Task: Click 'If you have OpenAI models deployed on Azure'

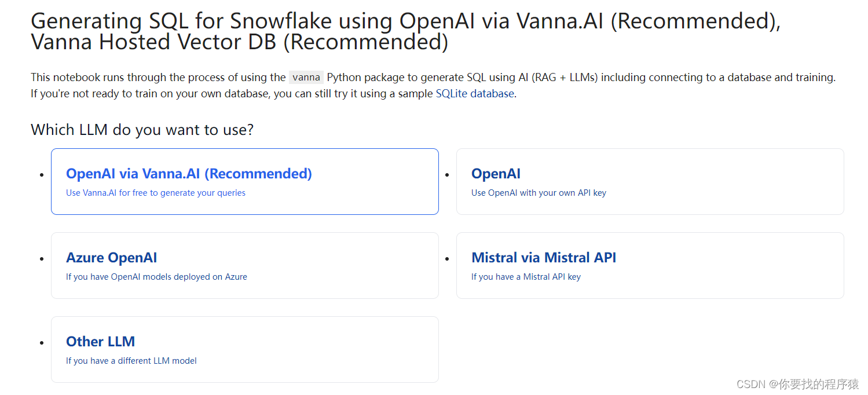Action: pos(156,277)
